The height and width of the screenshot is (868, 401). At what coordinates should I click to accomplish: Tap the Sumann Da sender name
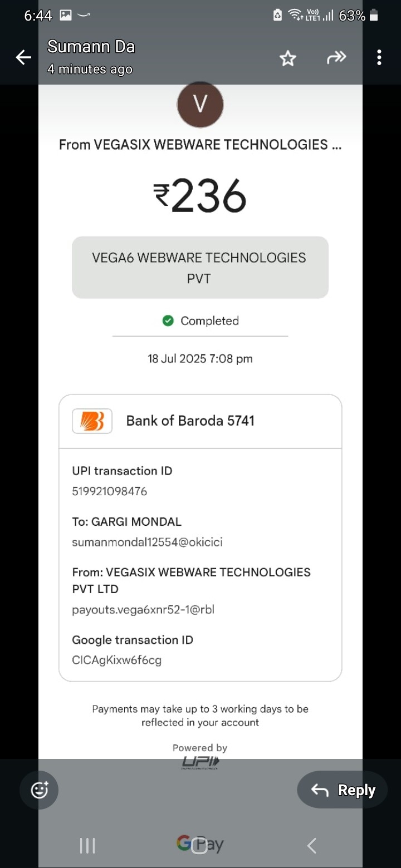click(91, 47)
